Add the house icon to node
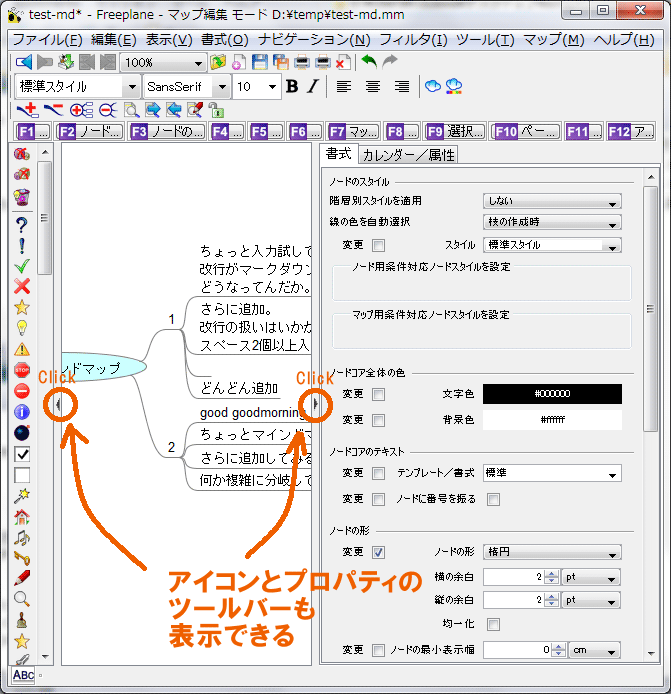671x694 pixels. point(22,516)
